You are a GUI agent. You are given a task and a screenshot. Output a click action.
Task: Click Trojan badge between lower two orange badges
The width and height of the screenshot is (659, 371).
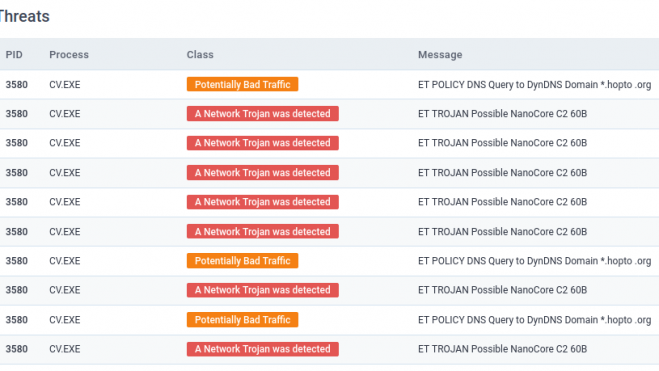coord(263,290)
